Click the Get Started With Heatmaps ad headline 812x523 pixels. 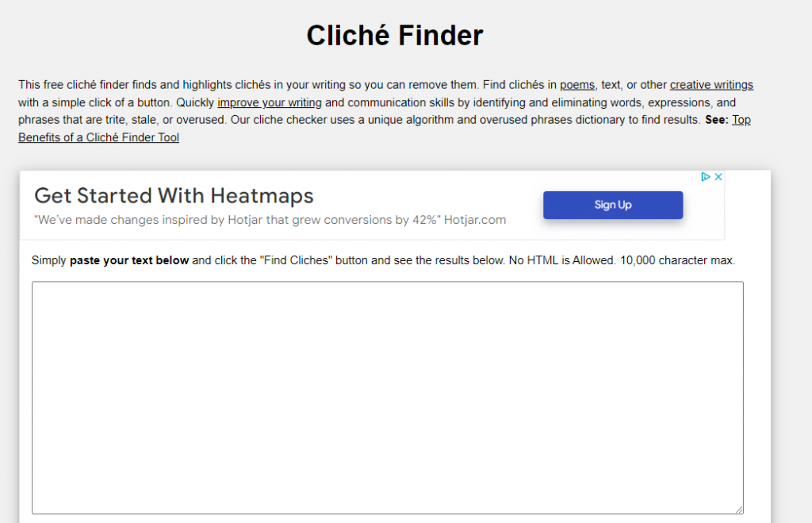[174, 196]
